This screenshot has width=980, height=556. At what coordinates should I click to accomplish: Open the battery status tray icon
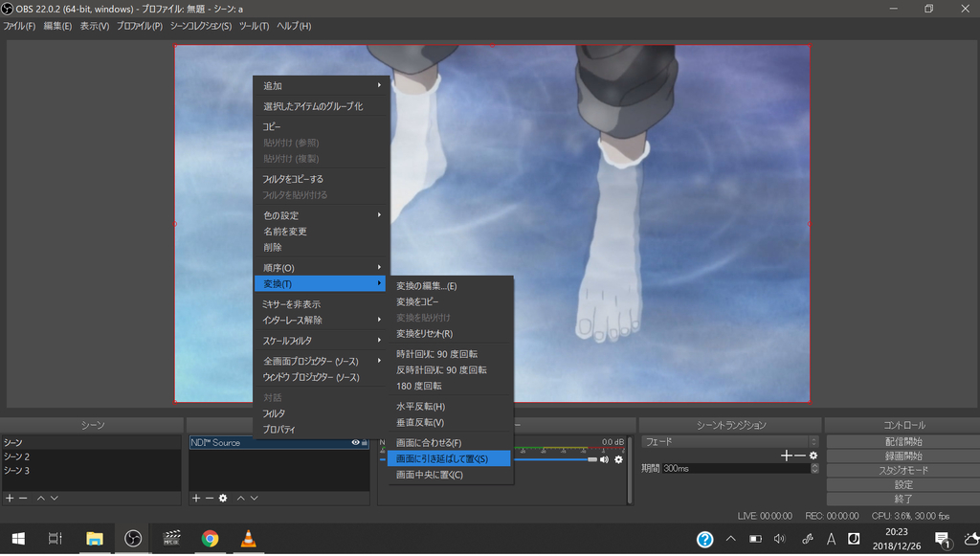(x=756, y=539)
